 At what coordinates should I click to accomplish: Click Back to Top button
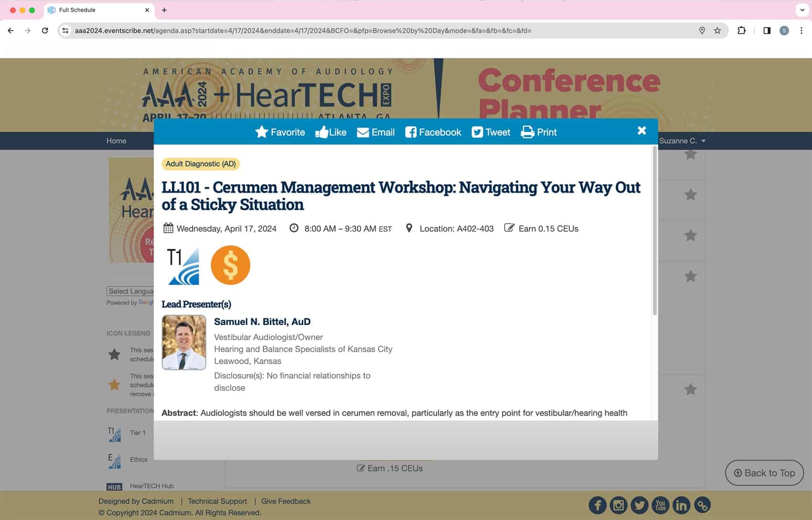(764, 473)
